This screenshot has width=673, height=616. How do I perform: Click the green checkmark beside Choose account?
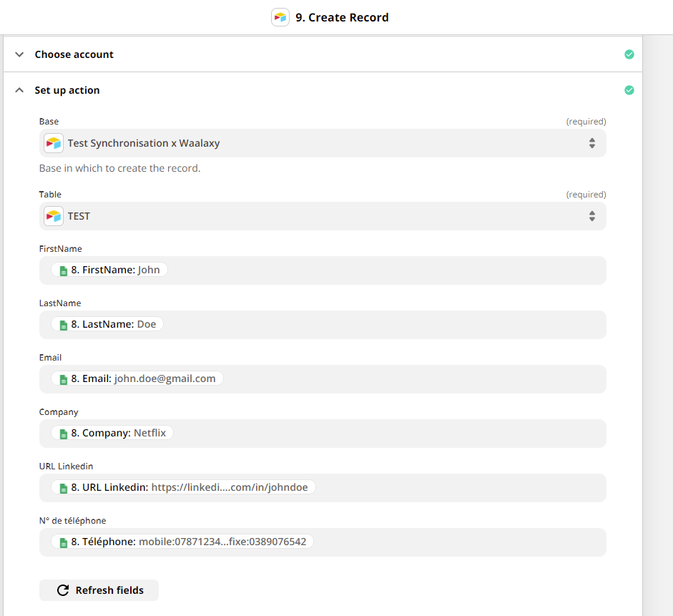click(x=629, y=54)
